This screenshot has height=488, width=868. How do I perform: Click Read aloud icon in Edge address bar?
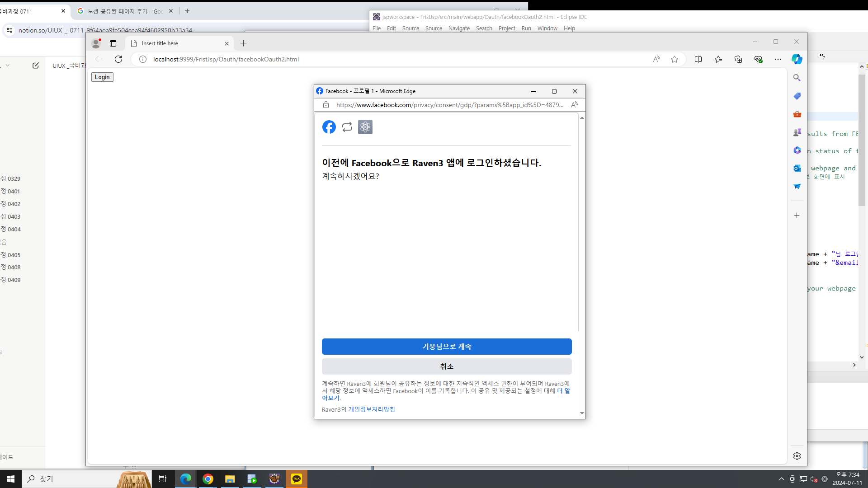656,59
